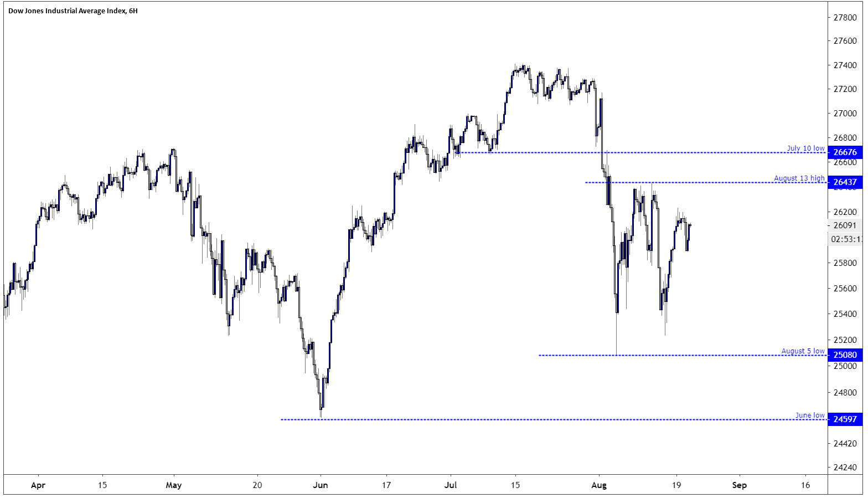Screen dimensions: 868x498
Task: Click the 25600 axis value
Action: (845, 289)
